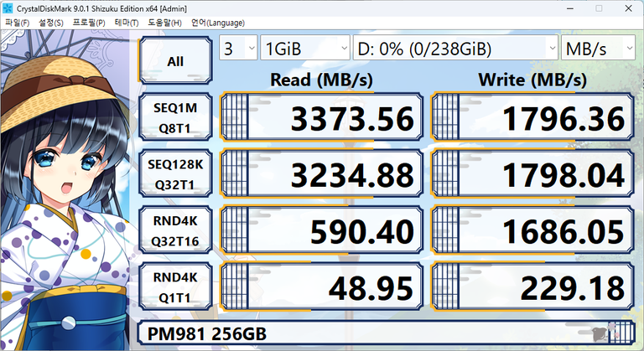Image resolution: width=644 pixels, height=351 pixels.
Task: Start the SEQ1M Q8T1 test
Action: click(x=175, y=117)
